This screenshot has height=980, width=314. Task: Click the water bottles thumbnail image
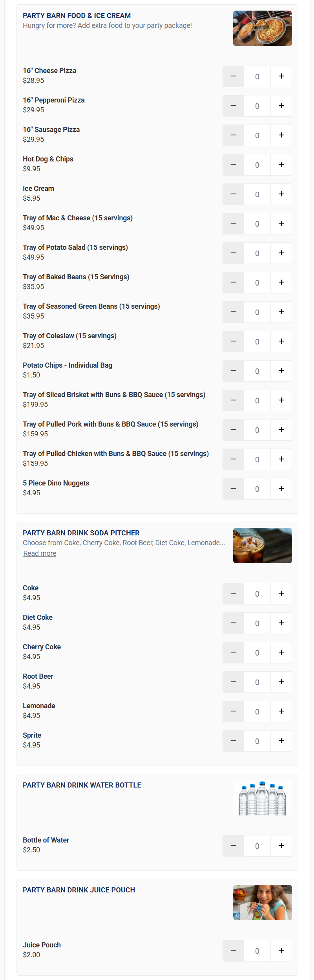(x=262, y=798)
